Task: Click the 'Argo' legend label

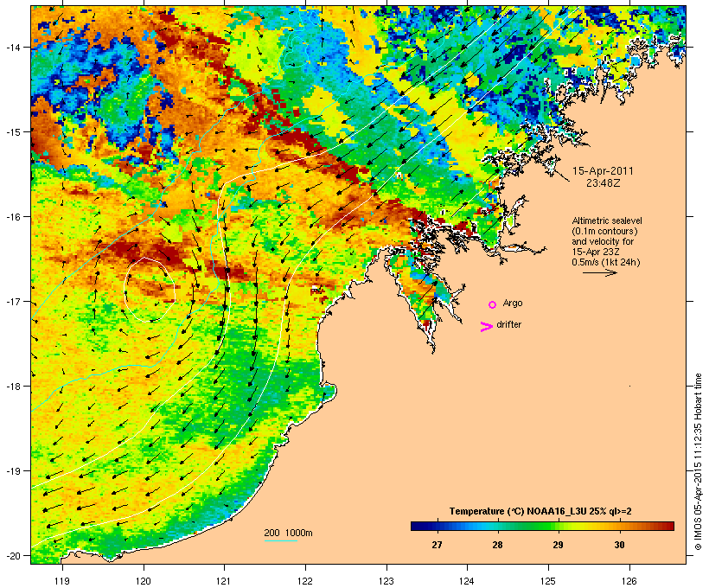Action: pos(513,303)
